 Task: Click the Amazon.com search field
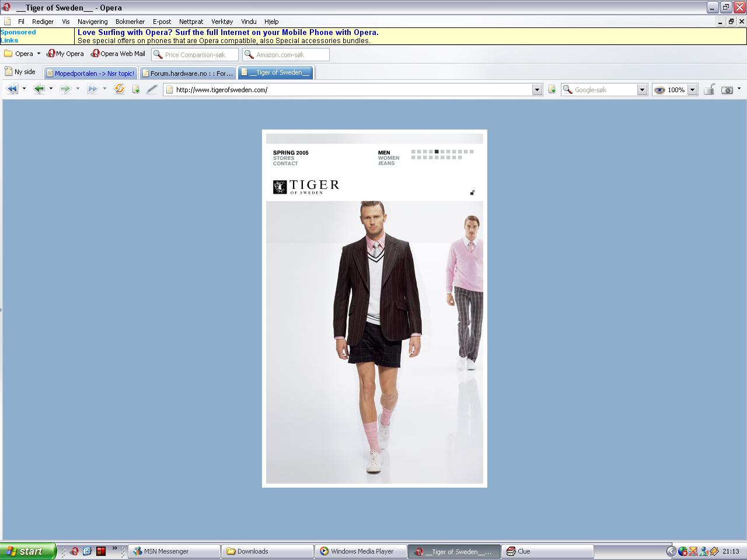pos(286,54)
